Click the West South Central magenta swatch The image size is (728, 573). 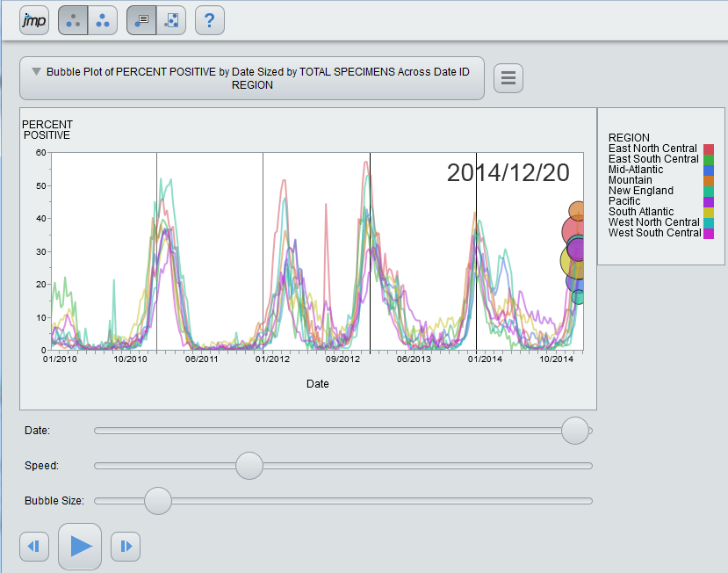pyautogui.click(x=709, y=233)
